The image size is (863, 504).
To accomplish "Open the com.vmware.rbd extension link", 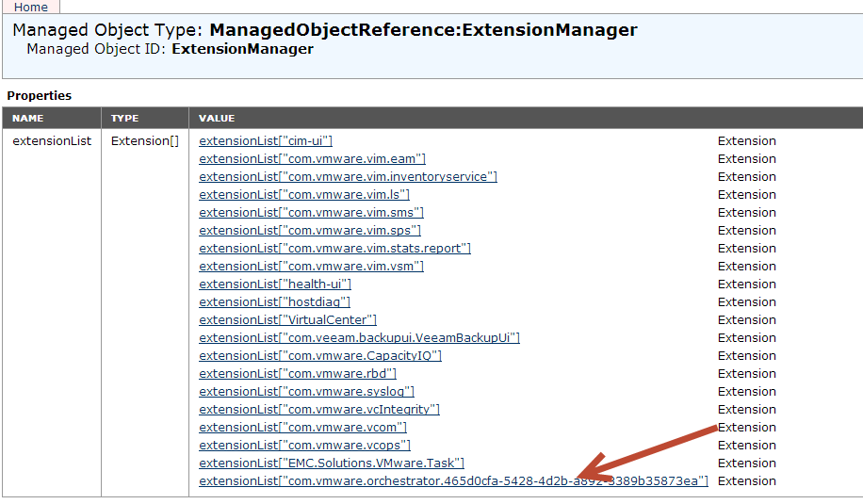I will (x=298, y=374).
